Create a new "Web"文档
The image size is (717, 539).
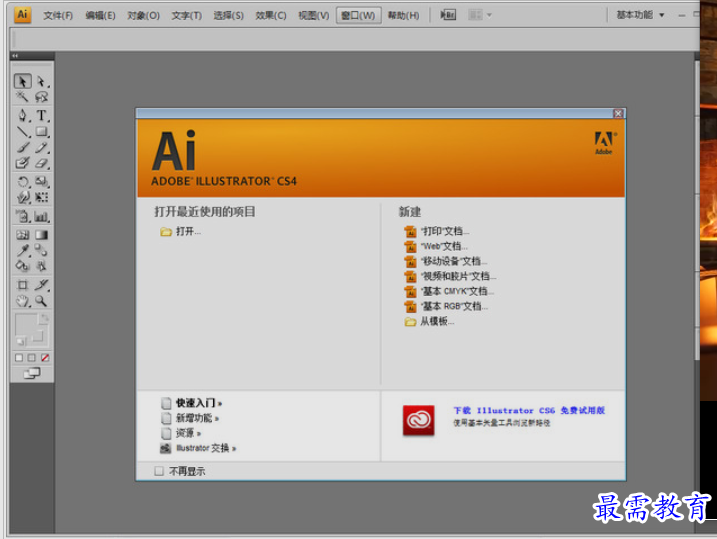(x=436, y=246)
